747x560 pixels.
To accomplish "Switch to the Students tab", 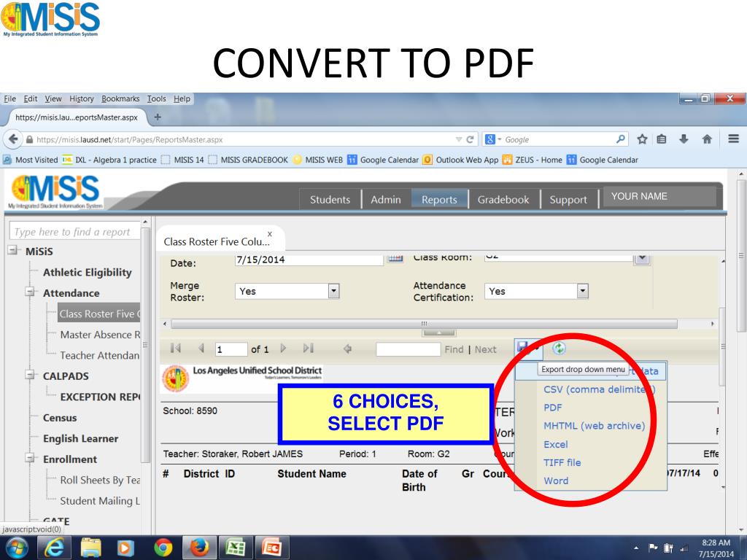I will pos(330,200).
